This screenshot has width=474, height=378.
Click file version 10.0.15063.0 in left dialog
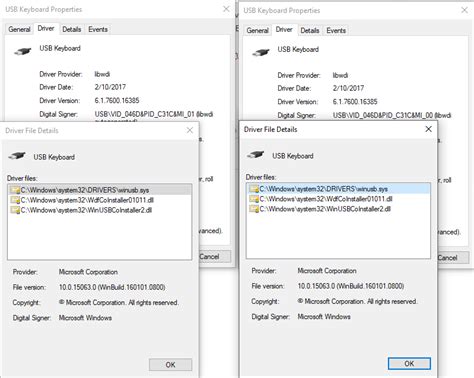pos(112,287)
